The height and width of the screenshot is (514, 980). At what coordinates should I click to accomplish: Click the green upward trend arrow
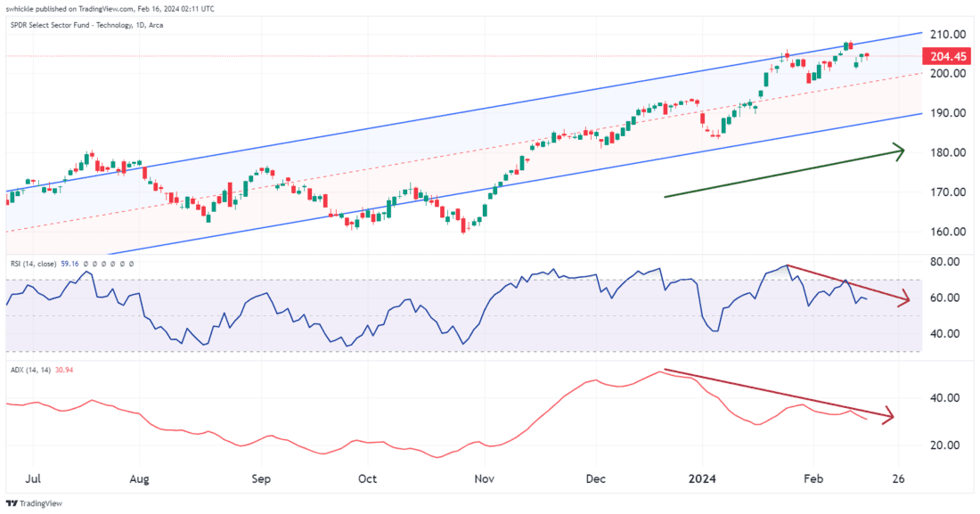(x=784, y=174)
